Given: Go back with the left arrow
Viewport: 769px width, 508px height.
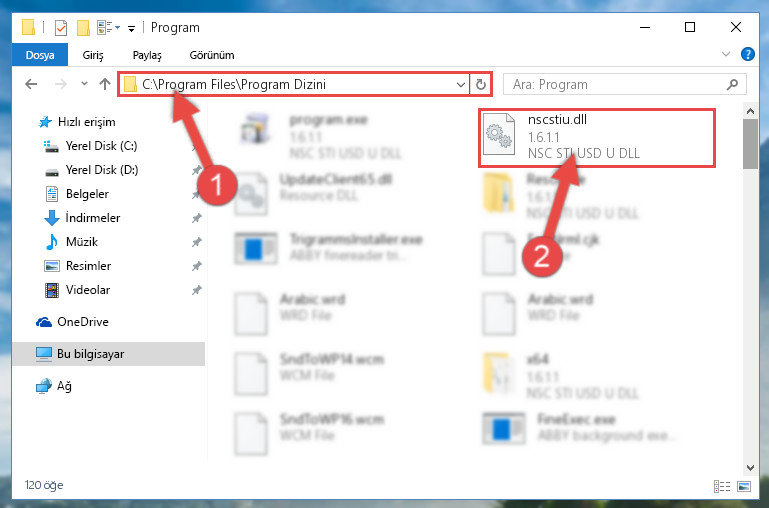Looking at the screenshot, I should (x=31, y=84).
